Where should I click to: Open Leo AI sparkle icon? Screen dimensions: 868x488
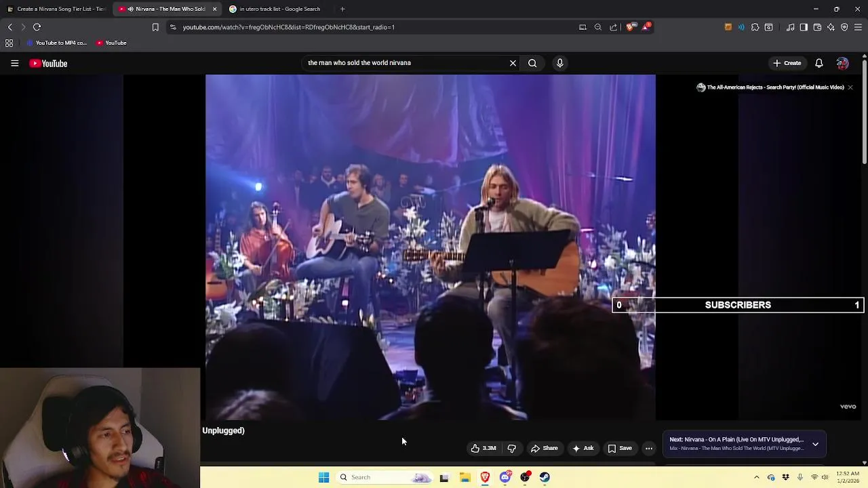pyautogui.click(x=831, y=27)
